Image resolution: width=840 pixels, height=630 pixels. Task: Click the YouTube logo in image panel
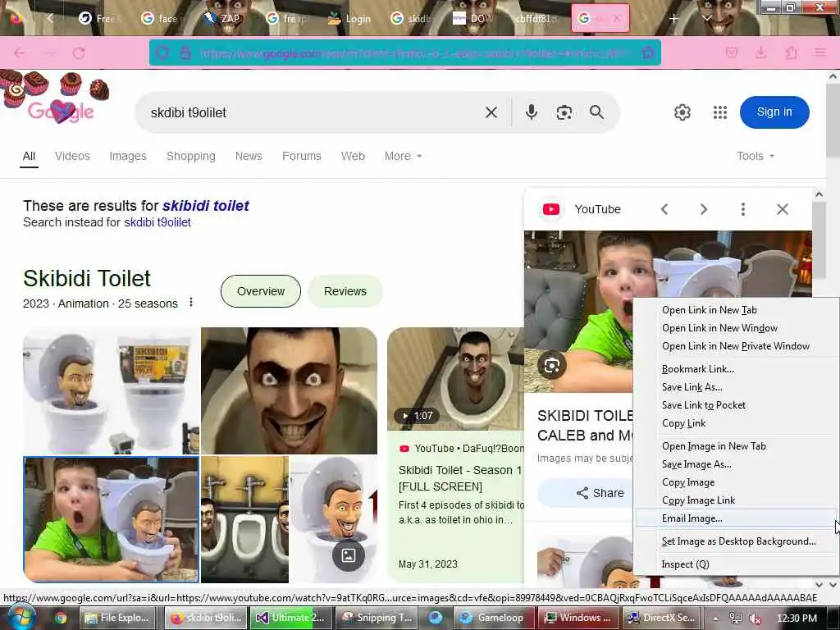551,209
